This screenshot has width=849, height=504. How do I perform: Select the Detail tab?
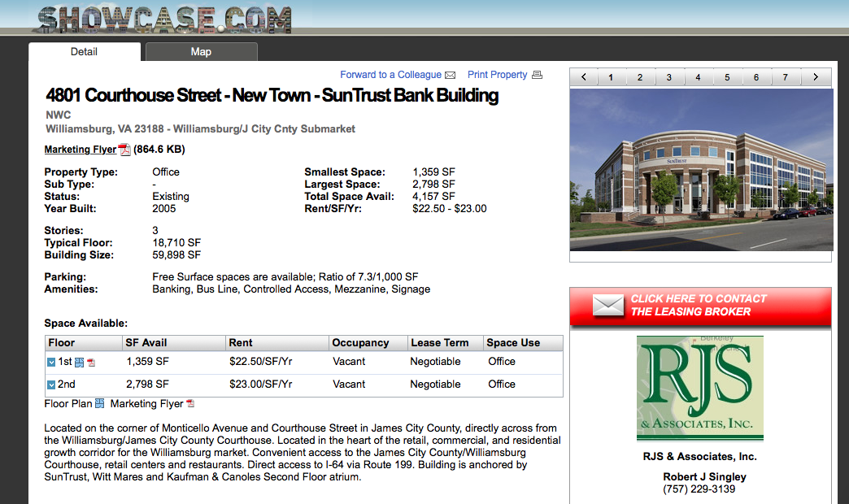click(x=84, y=52)
